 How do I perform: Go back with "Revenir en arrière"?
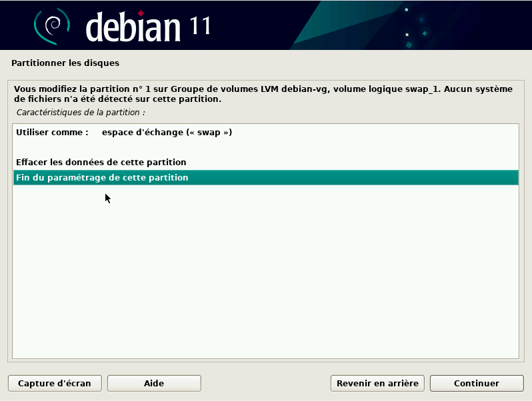click(x=377, y=383)
